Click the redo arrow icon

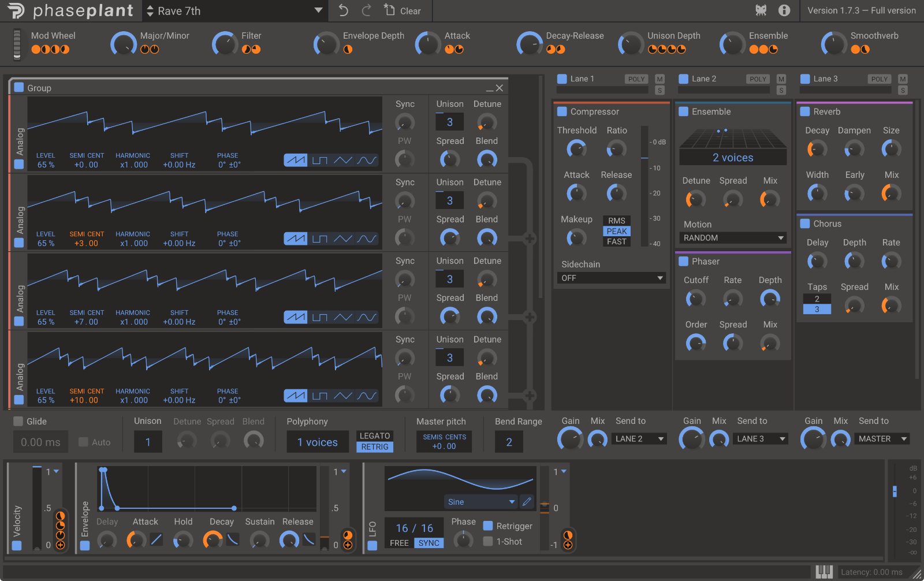tap(366, 10)
